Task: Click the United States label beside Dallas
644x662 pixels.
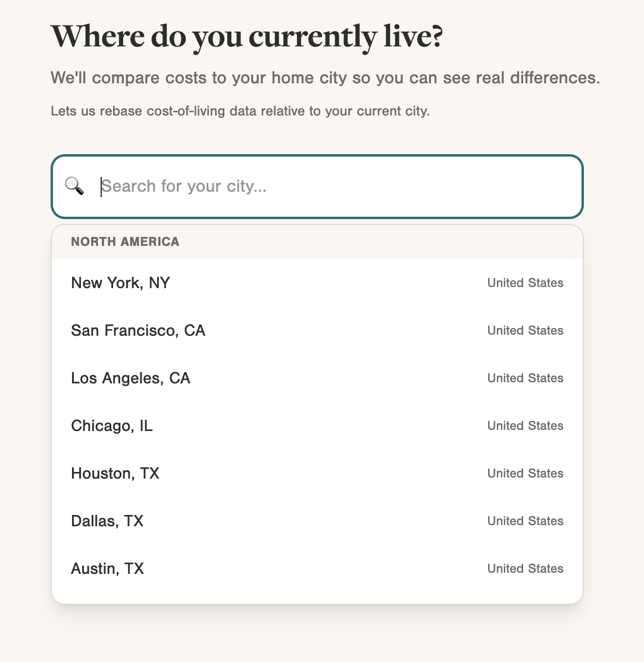Action: [x=525, y=521]
